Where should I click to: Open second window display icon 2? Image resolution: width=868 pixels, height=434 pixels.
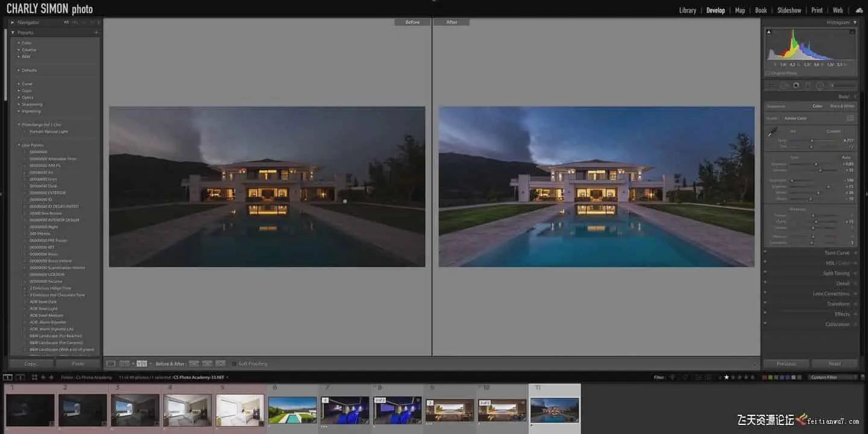point(20,377)
